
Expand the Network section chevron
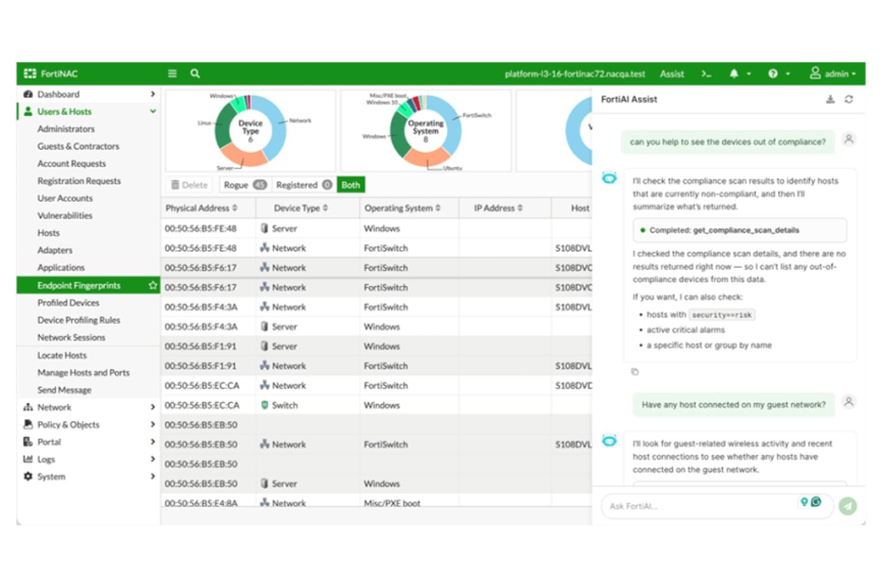(x=153, y=407)
